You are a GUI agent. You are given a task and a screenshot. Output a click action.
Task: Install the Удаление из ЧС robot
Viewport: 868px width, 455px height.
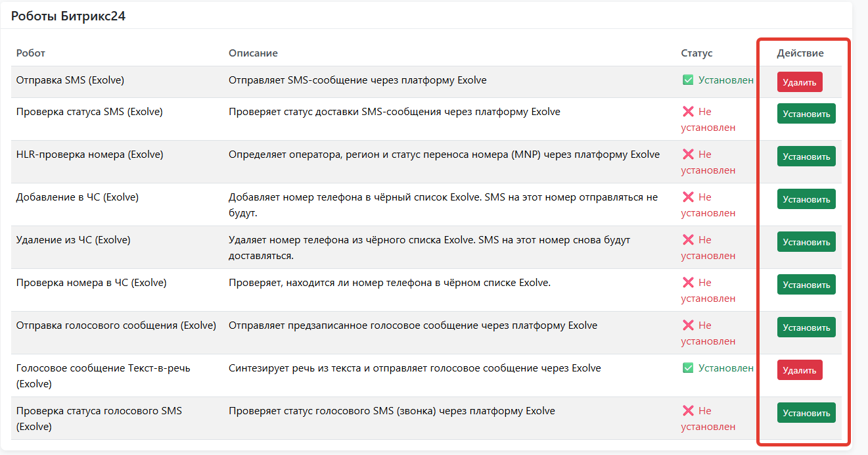tap(806, 242)
